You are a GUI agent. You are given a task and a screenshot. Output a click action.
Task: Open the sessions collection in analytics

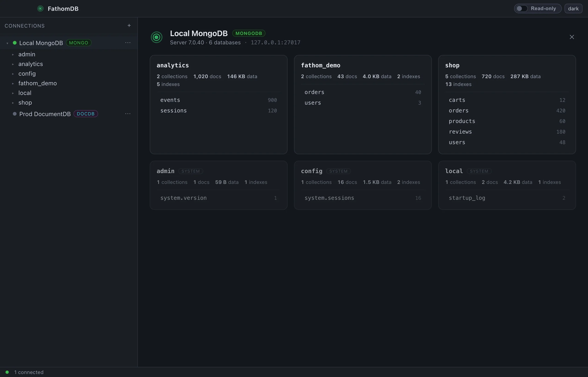(x=218, y=111)
